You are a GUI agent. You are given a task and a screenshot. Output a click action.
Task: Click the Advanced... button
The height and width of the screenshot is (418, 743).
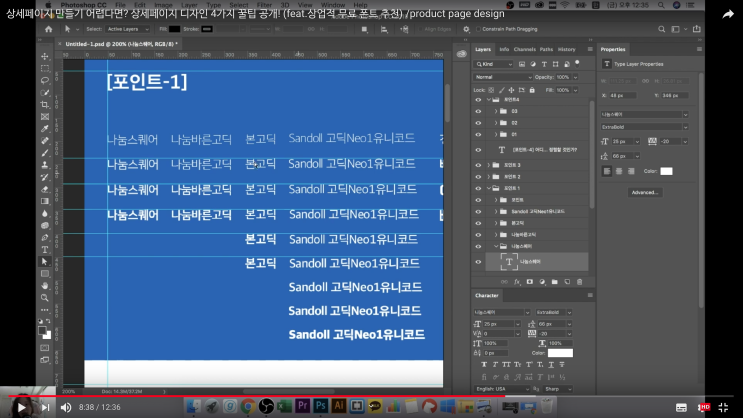pos(644,192)
